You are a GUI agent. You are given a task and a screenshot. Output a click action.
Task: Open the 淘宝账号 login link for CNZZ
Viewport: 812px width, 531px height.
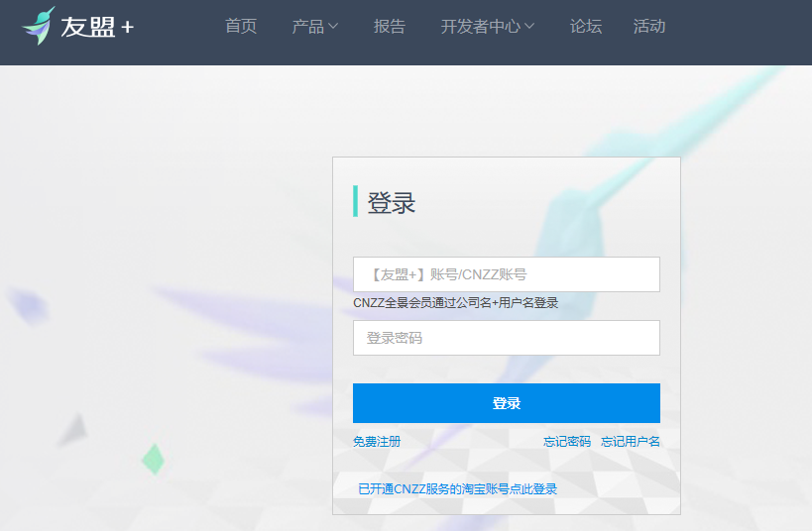tap(457, 489)
